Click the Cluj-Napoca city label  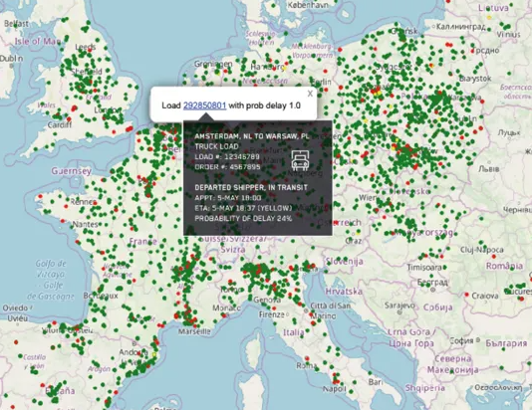pos(482,250)
